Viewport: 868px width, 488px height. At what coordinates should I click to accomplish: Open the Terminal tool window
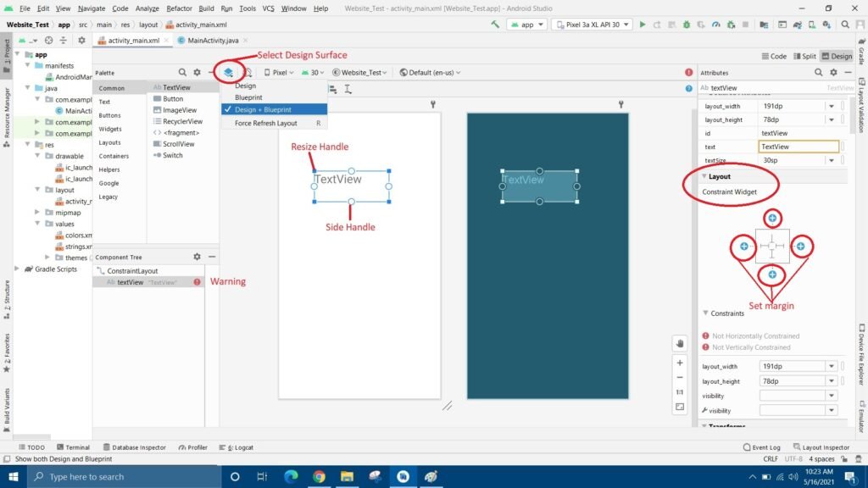point(73,447)
